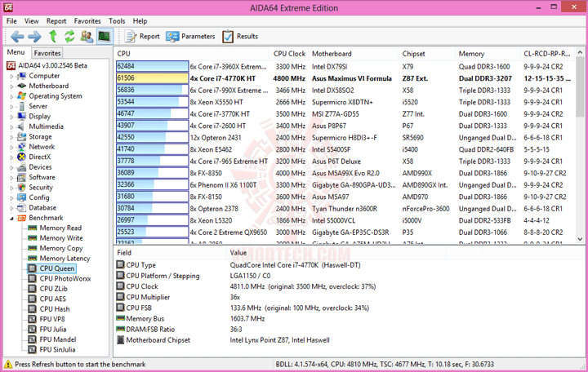This screenshot has height=372, width=588.
Task: Select the Software icon in tree
Action: point(22,177)
